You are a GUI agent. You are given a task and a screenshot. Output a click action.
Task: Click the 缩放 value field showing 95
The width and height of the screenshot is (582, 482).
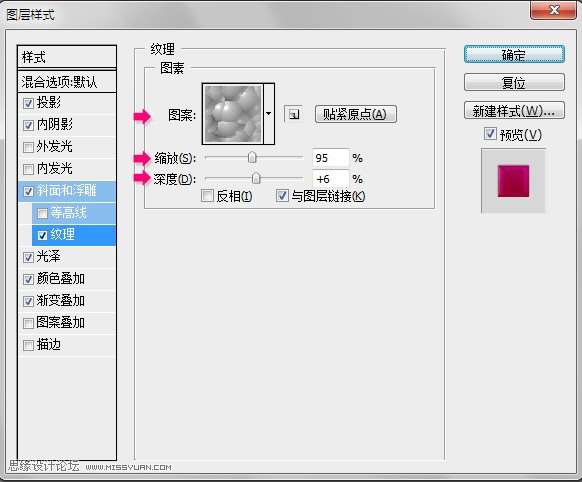coord(330,158)
